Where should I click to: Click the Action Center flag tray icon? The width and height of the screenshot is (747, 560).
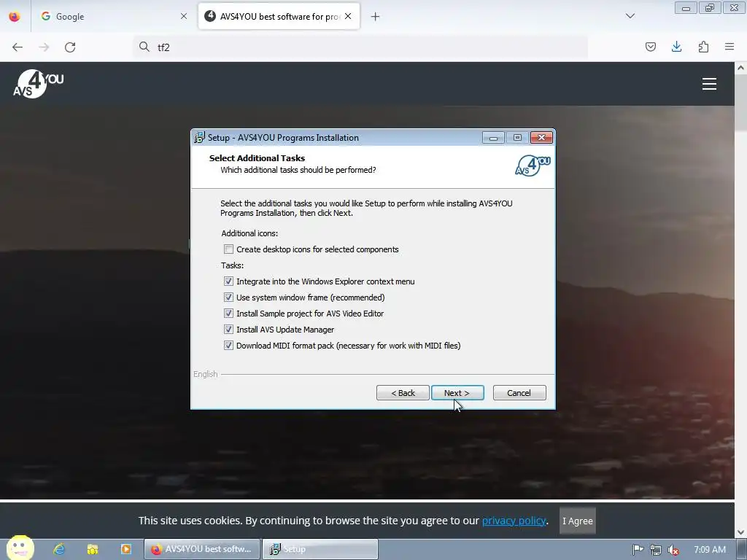pos(638,550)
